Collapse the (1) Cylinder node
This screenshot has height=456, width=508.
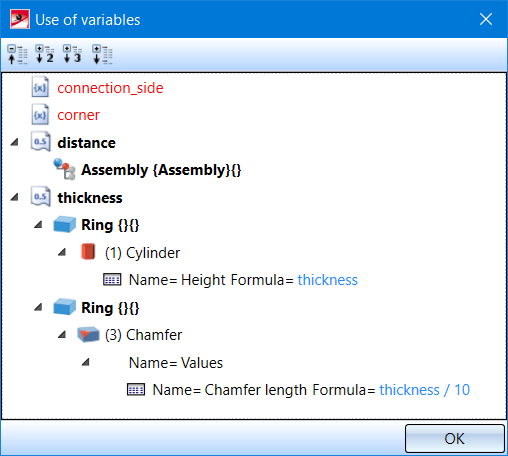click(62, 252)
